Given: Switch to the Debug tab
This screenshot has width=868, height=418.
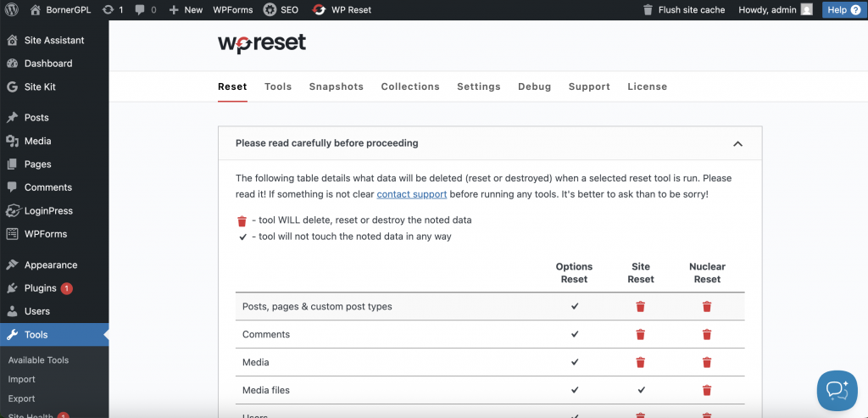Looking at the screenshot, I should (535, 86).
